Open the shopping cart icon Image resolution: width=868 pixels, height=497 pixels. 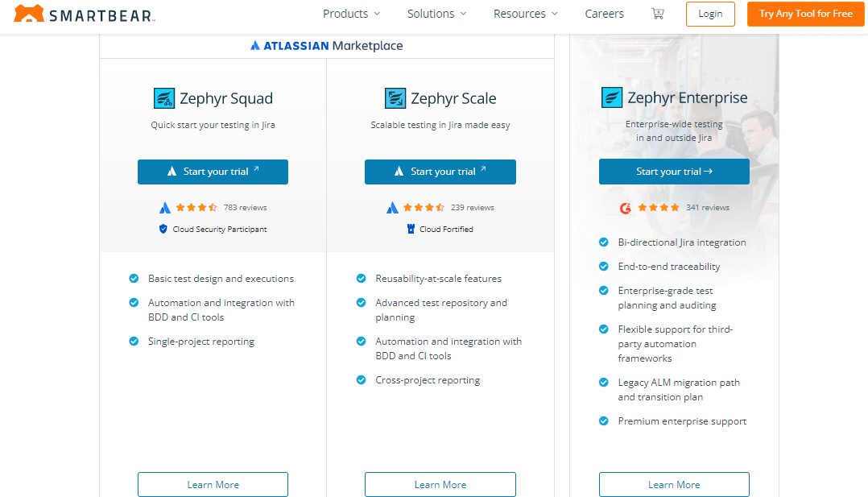pos(658,14)
